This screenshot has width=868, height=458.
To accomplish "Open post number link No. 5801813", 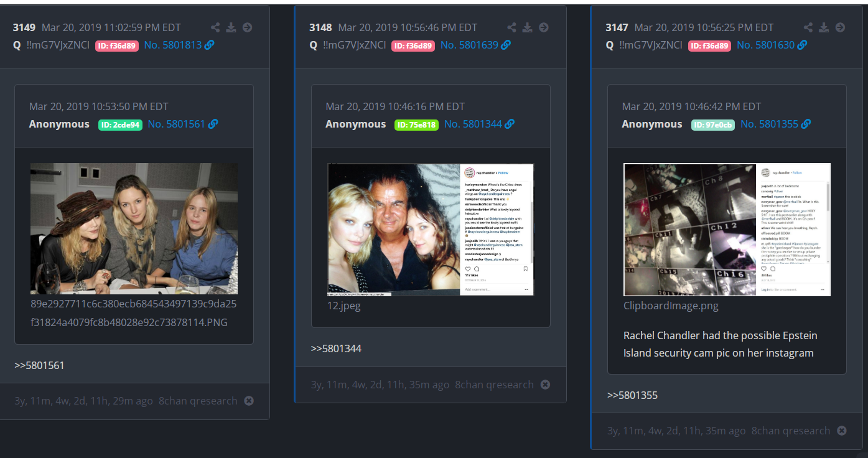I will [x=173, y=45].
